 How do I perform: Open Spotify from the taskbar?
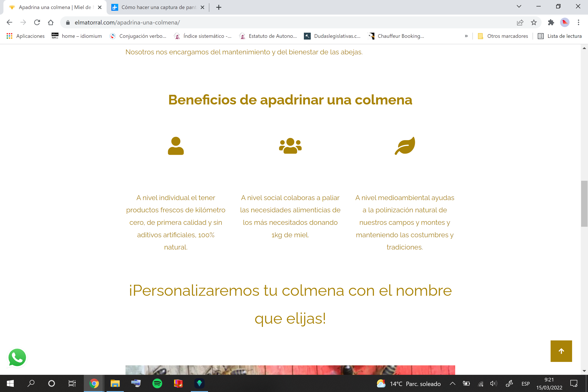157,383
